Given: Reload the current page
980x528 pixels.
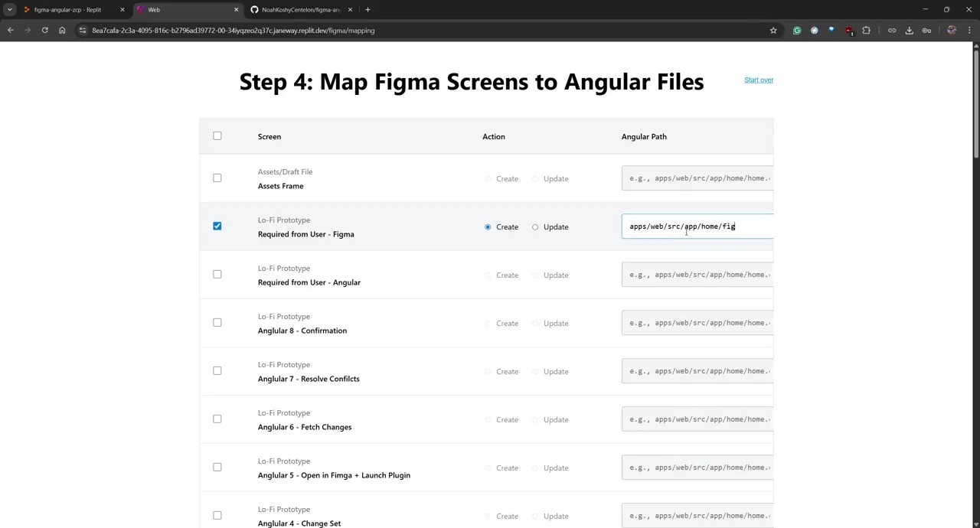Looking at the screenshot, I should [44, 31].
